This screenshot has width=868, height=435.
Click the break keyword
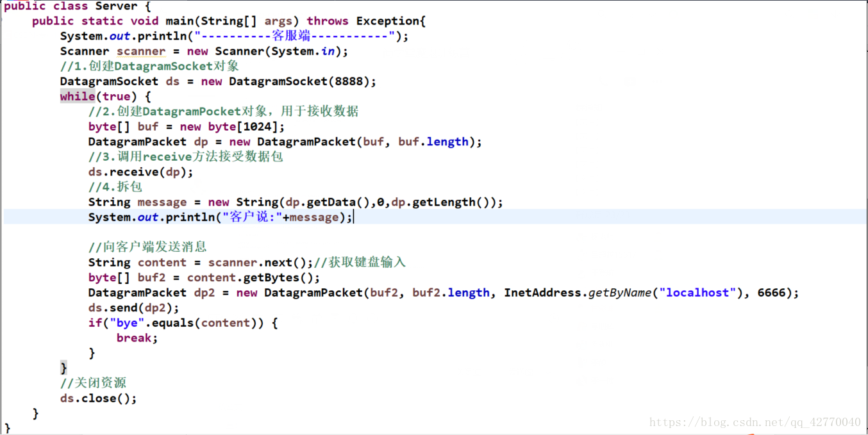pos(134,338)
